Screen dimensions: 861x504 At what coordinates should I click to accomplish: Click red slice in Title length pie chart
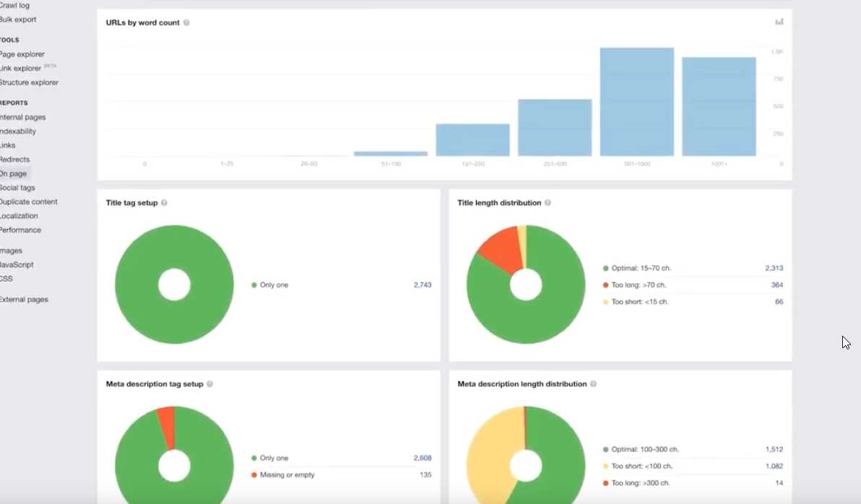pos(500,250)
